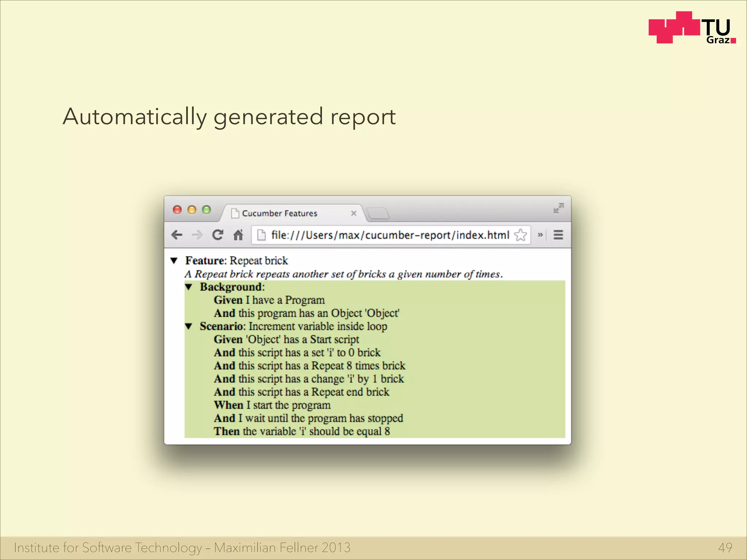The width and height of the screenshot is (747, 560).
Task: Click 'And I wait until the program has stopped'
Action: [309, 418]
